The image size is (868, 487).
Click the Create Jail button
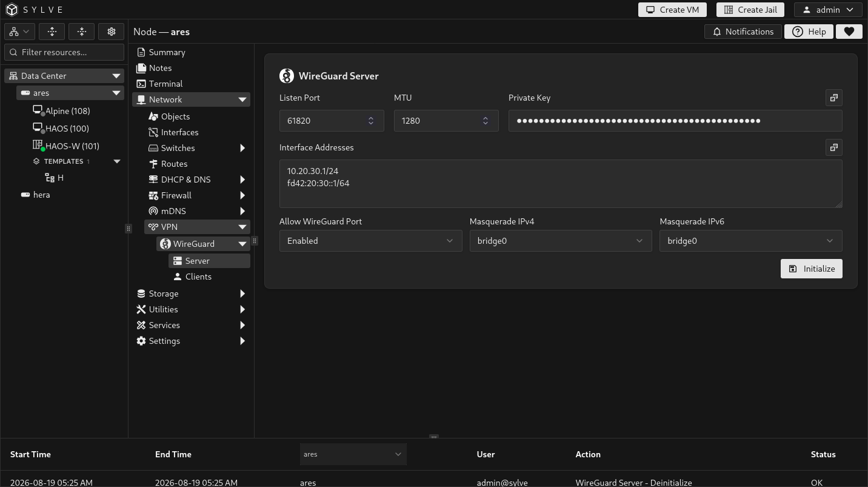click(x=750, y=10)
